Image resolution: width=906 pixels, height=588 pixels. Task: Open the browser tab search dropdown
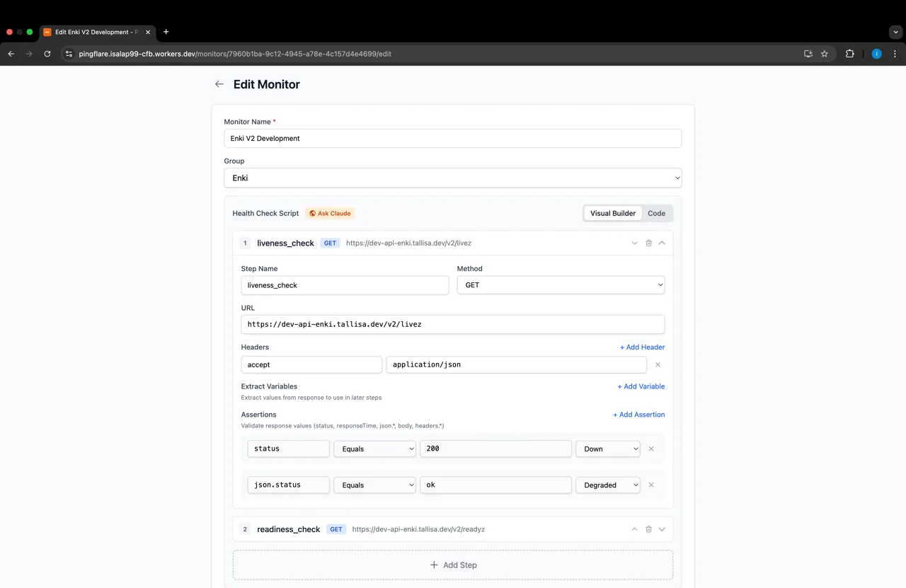click(x=895, y=32)
